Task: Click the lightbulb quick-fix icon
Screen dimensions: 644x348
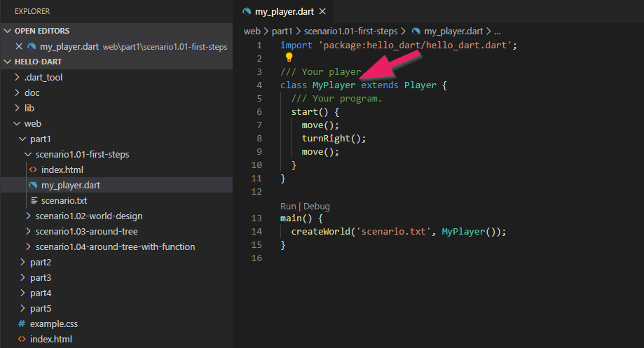Action: click(289, 58)
